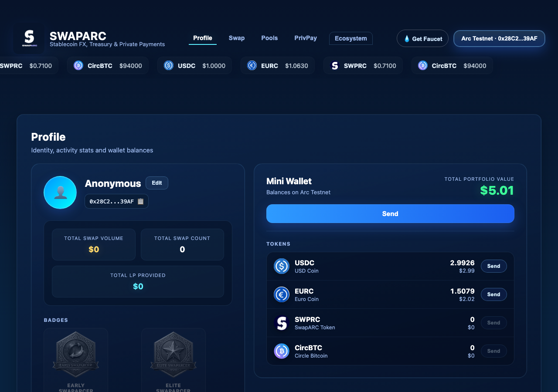Image resolution: width=558 pixels, height=392 pixels.
Task: Click the "Euro Coin" token description
Action: (x=306, y=299)
